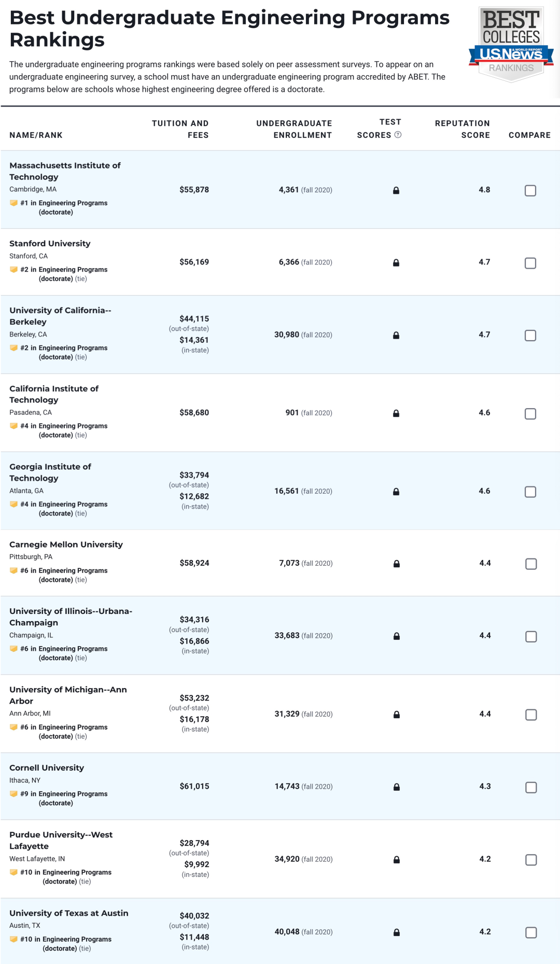Screen dimensions: 560x964
Task: Enable compare for California Institute of Technology
Action: pos(530,413)
